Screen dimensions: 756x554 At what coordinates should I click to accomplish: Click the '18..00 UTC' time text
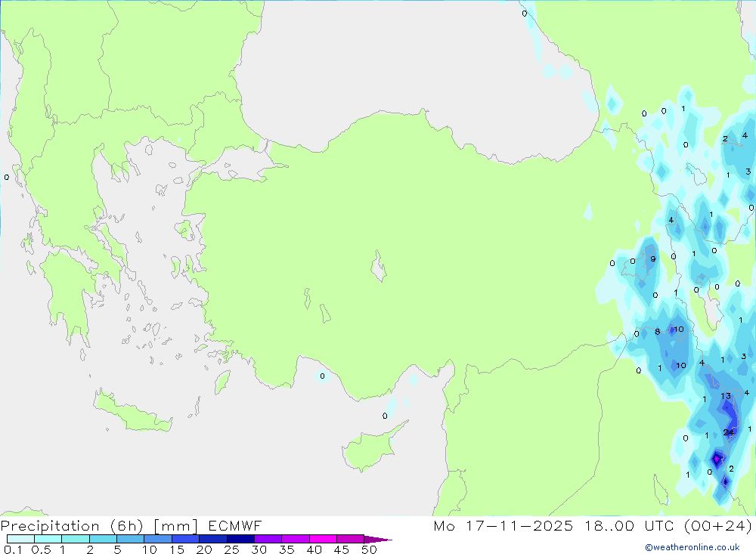tap(629, 525)
